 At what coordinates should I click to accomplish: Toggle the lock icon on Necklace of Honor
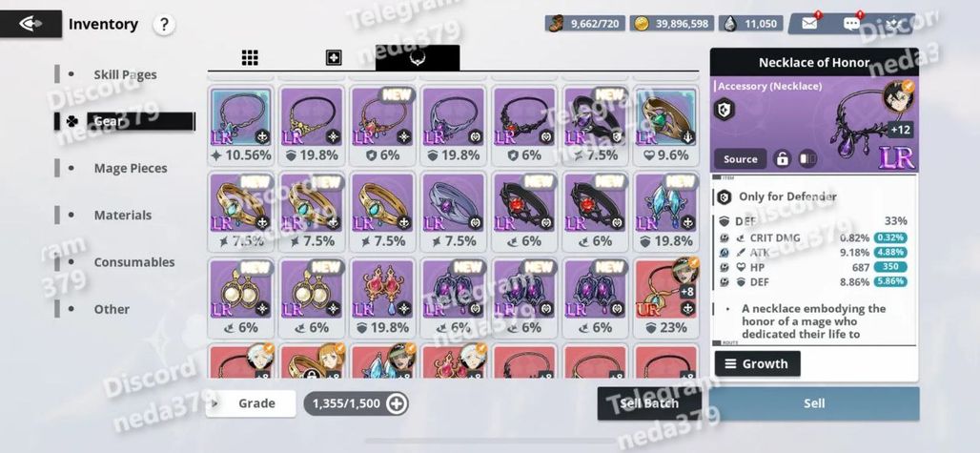coord(782,158)
